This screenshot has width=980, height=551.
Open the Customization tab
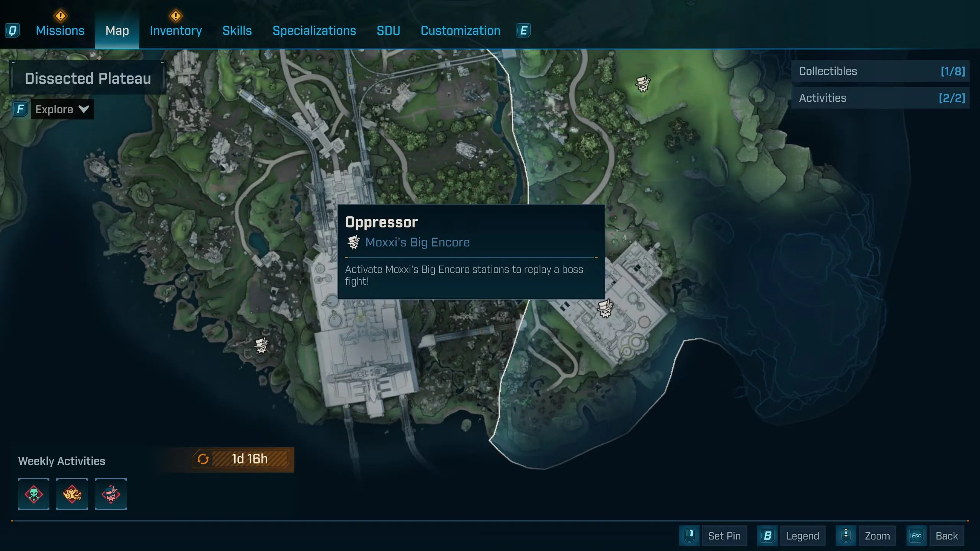pos(461,31)
